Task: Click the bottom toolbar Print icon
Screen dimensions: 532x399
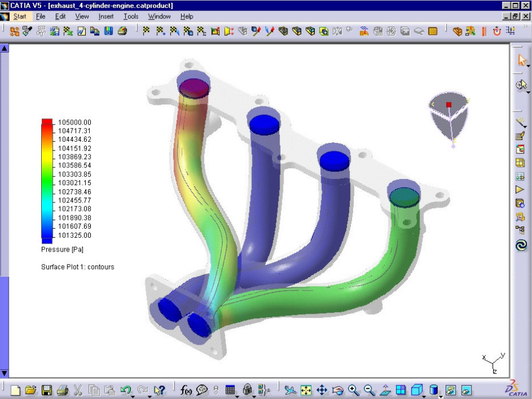Action: click(62, 390)
